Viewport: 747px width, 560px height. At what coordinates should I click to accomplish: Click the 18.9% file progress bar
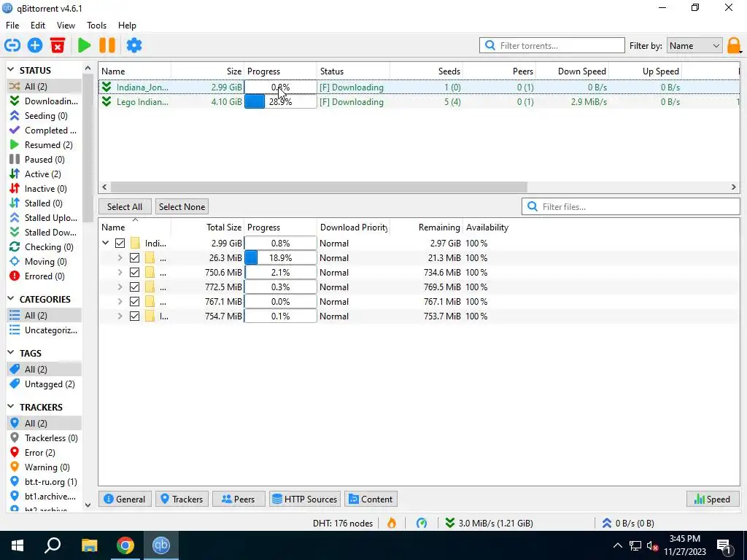[x=281, y=258]
